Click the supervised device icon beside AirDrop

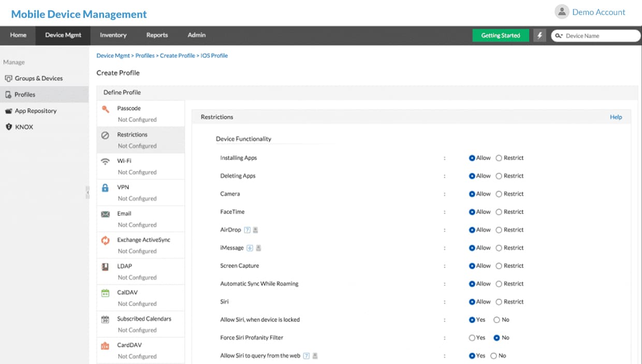(255, 230)
